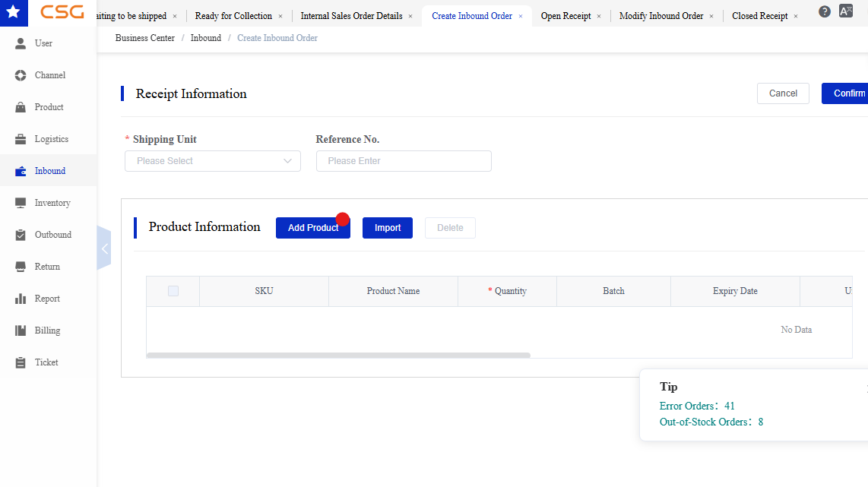Click the Import button
The height and width of the screenshot is (487, 868).
pos(388,228)
